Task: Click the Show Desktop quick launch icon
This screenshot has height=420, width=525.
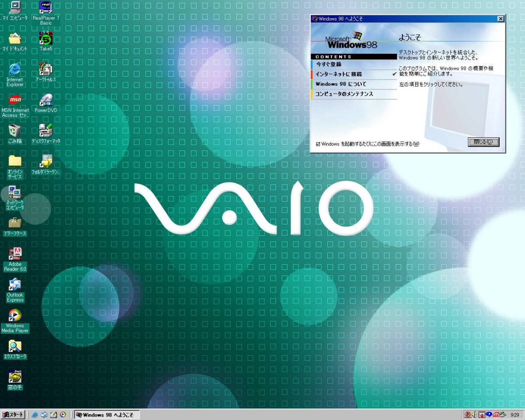Action: click(x=53, y=415)
